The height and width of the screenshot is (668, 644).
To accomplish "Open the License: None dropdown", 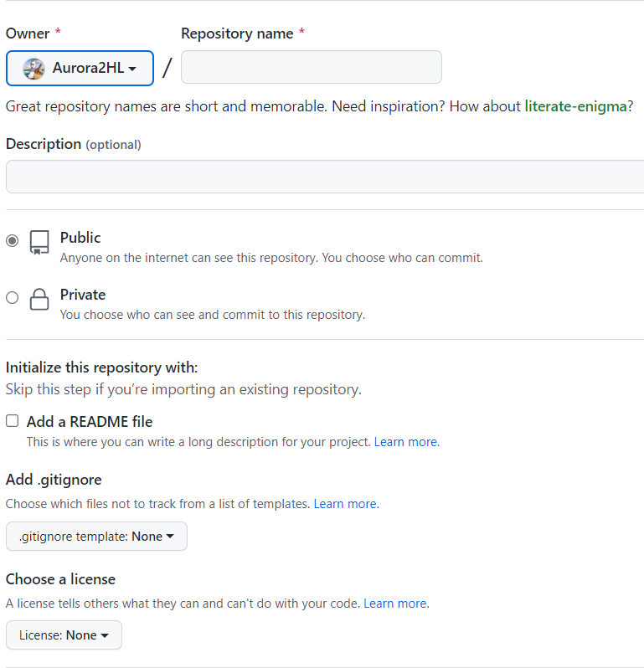I will 64,635.
